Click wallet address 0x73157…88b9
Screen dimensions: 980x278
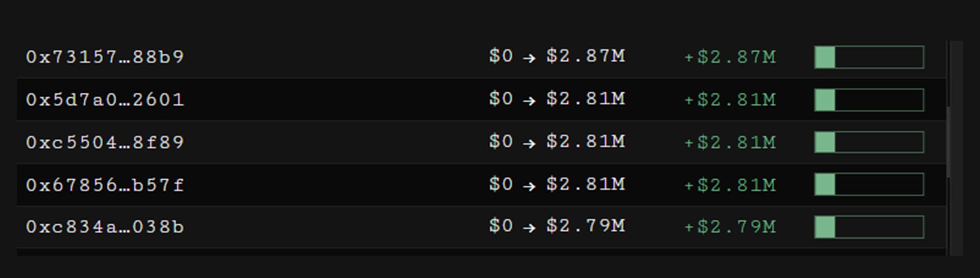tap(105, 57)
